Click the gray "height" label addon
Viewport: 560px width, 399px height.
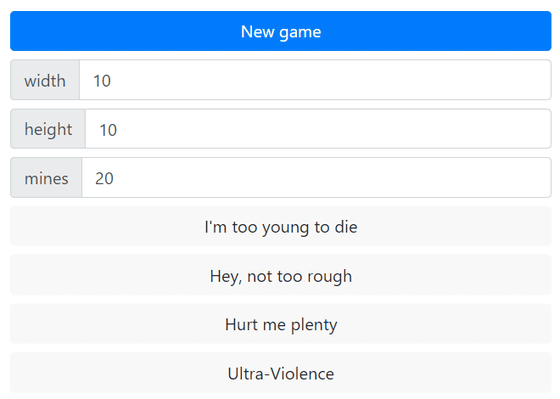coord(48,129)
